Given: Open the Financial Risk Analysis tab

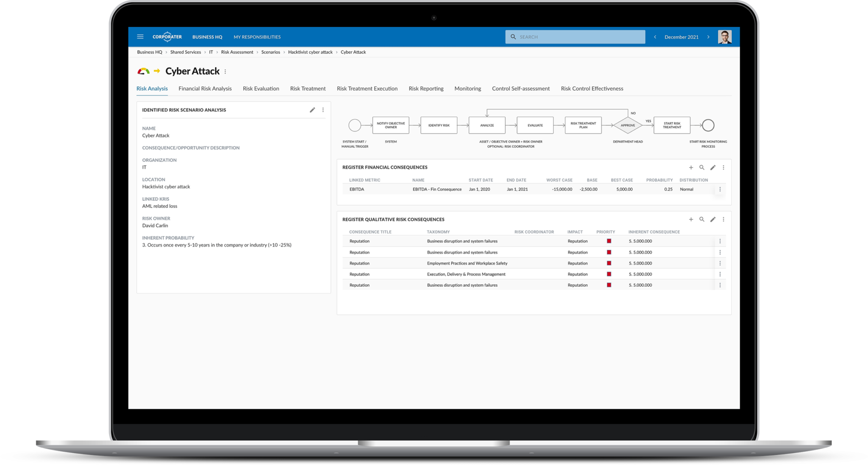Looking at the screenshot, I should click(205, 88).
